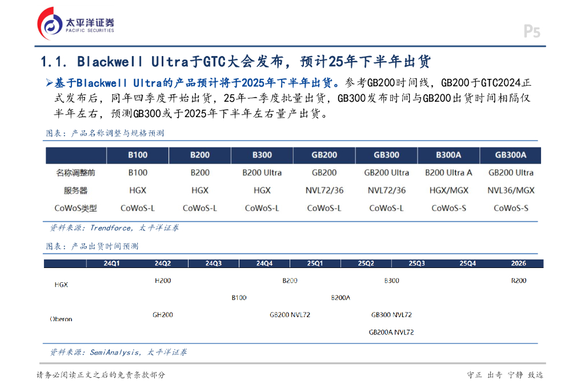Screen dimensions: 585x392
Task: Select the slide title about Blackwell Ultra
Action: pos(235,62)
